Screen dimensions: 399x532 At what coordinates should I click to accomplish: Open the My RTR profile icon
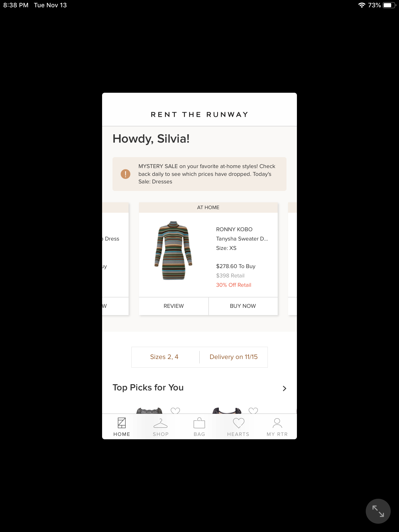pos(277,423)
